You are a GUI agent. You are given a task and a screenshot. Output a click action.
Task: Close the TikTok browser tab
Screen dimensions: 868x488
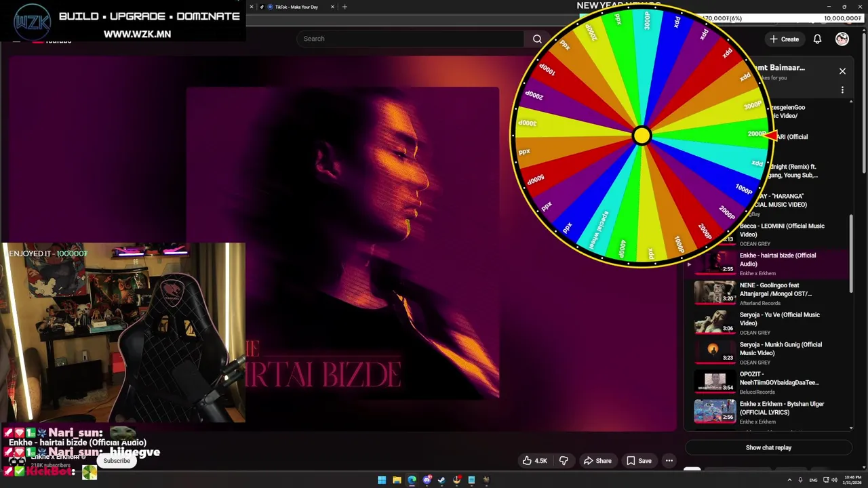tap(332, 7)
